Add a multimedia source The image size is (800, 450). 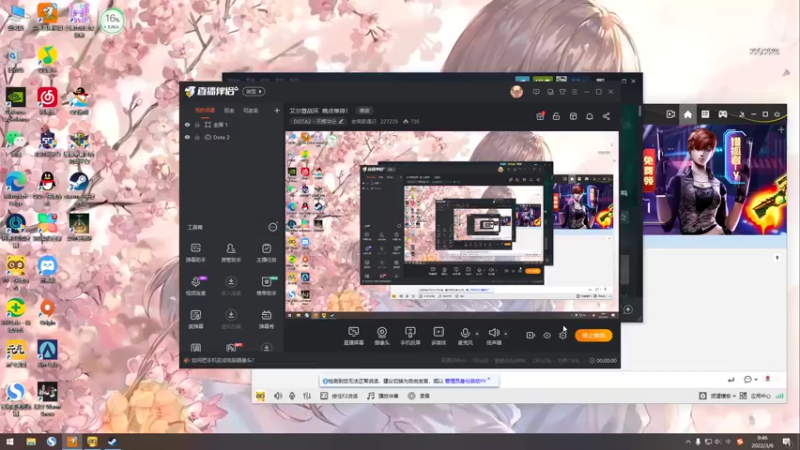point(438,336)
